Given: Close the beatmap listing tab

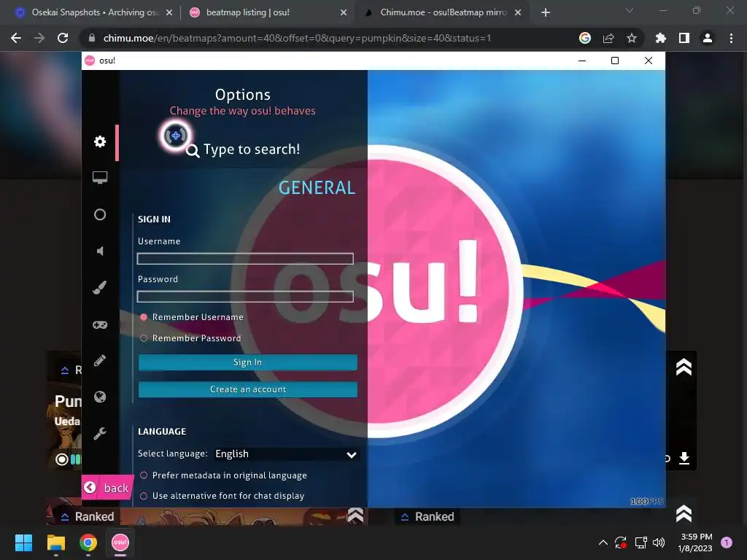Looking at the screenshot, I should pyautogui.click(x=344, y=12).
